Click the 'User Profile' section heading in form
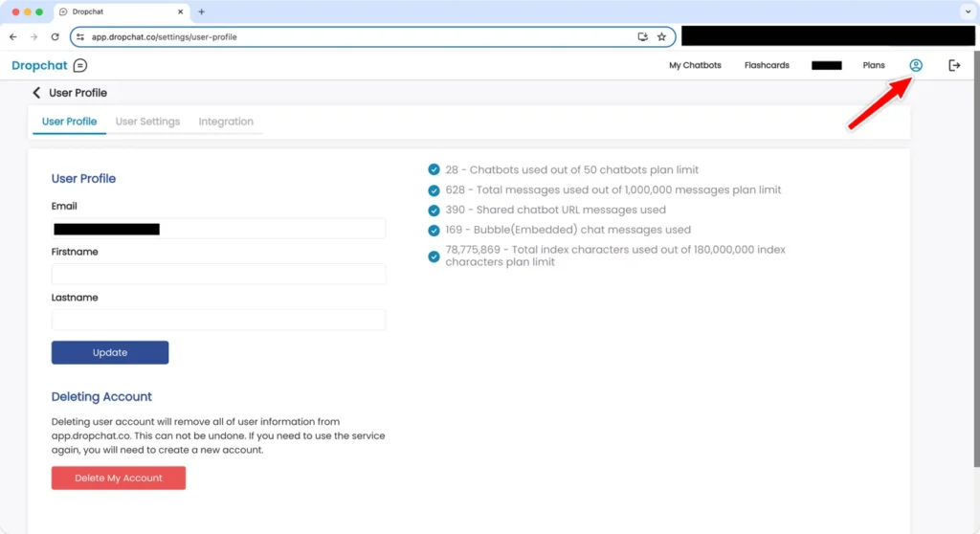Image resolution: width=980 pixels, height=534 pixels. click(83, 178)
